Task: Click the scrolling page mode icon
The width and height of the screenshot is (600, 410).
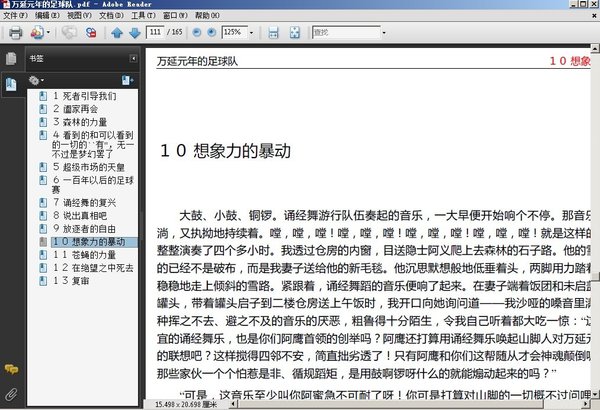Action: [x=273, y=33]
